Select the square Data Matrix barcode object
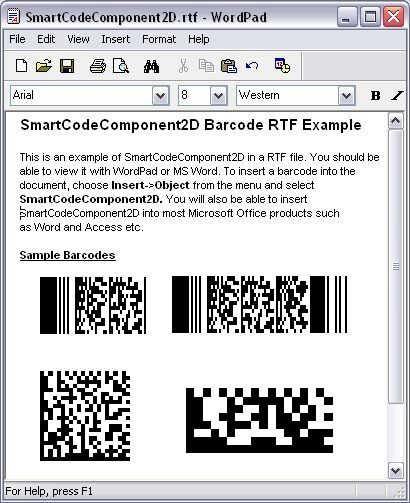Screen dimensions: 410x503 click(x=85, y=416)
